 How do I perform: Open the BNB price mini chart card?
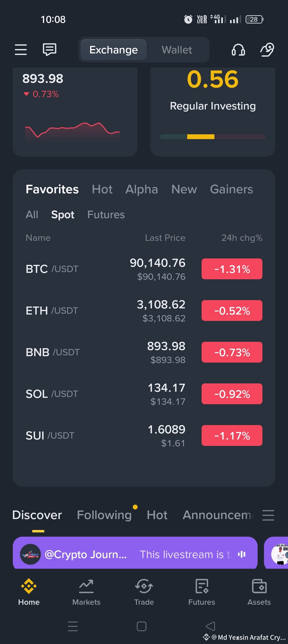tap(75, 112)
